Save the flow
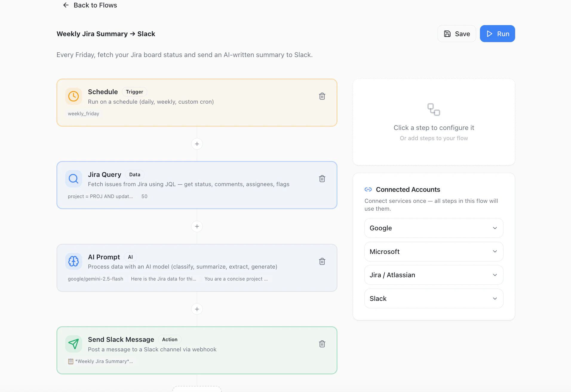 tap(457, 34)
